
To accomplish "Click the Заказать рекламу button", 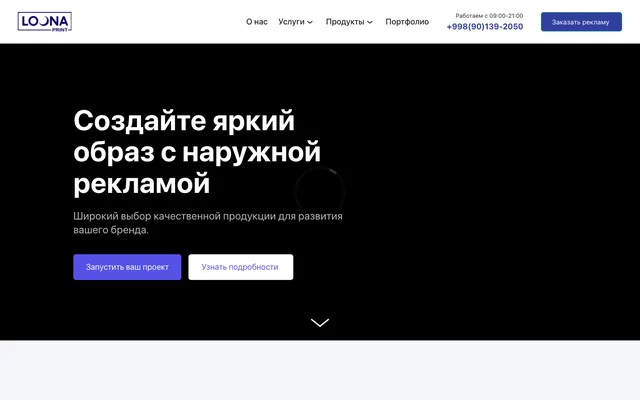I will point(581,22).
